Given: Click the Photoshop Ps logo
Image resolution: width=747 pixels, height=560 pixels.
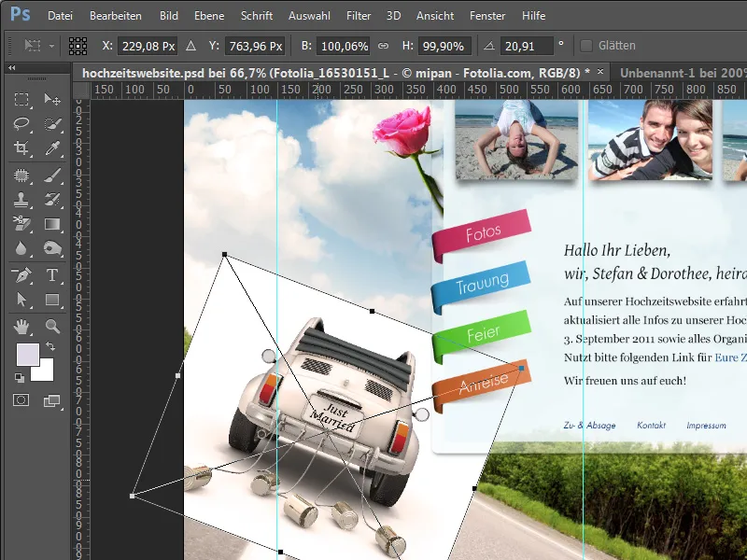Looking at the screenshot, I should 20,15.
